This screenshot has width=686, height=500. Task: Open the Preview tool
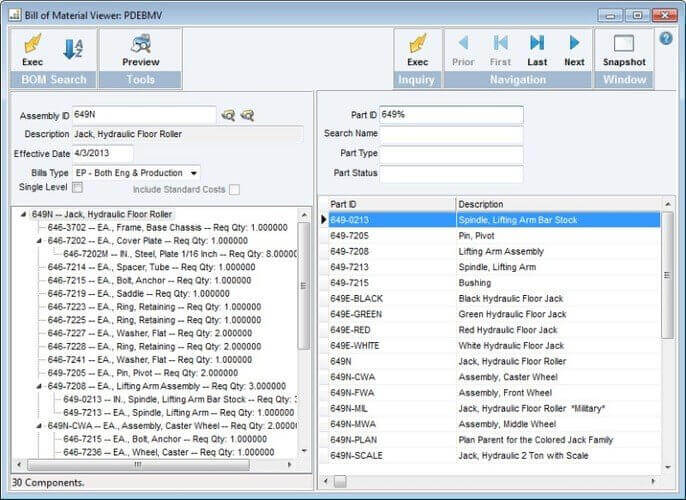point(140,48)
